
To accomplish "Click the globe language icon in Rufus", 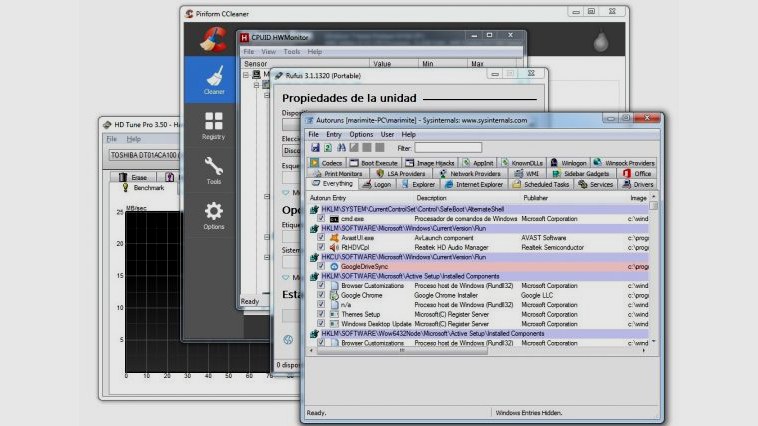I will point(288,339).
